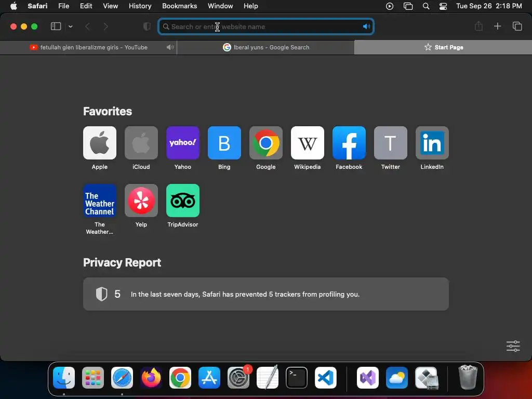Open the privacy shield toolbar icon
Screen dimensions: 532x399
click(x=147, y=26)
